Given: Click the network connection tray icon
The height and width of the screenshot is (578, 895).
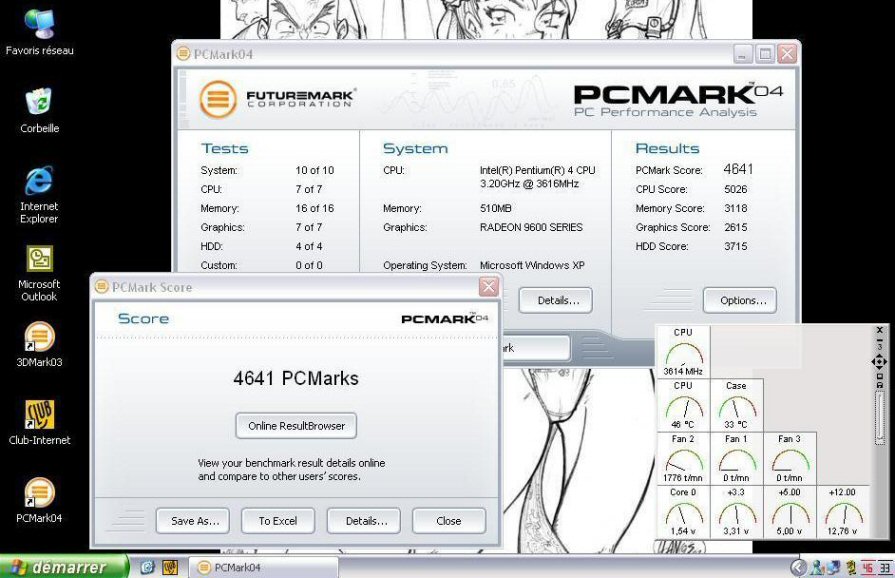Looking at the screenshot, I should 834,567.
